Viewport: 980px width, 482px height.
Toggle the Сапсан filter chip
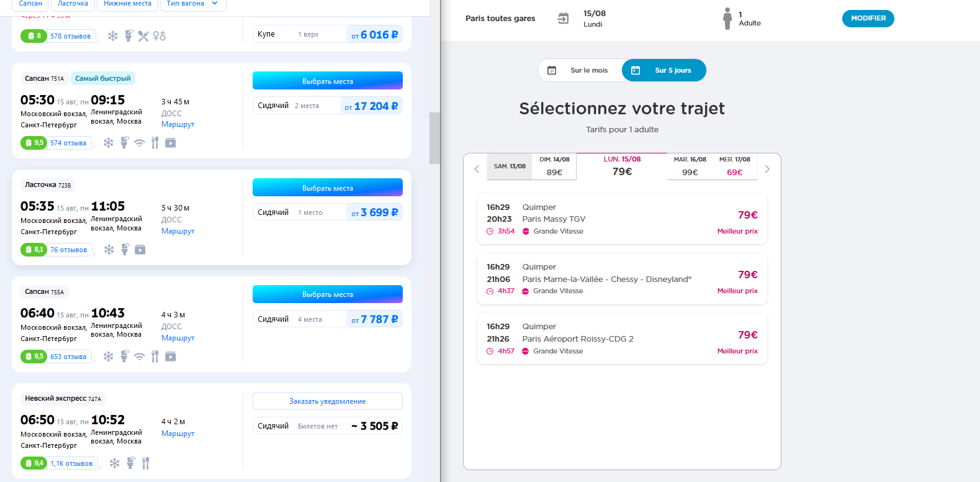pos(30,4)
